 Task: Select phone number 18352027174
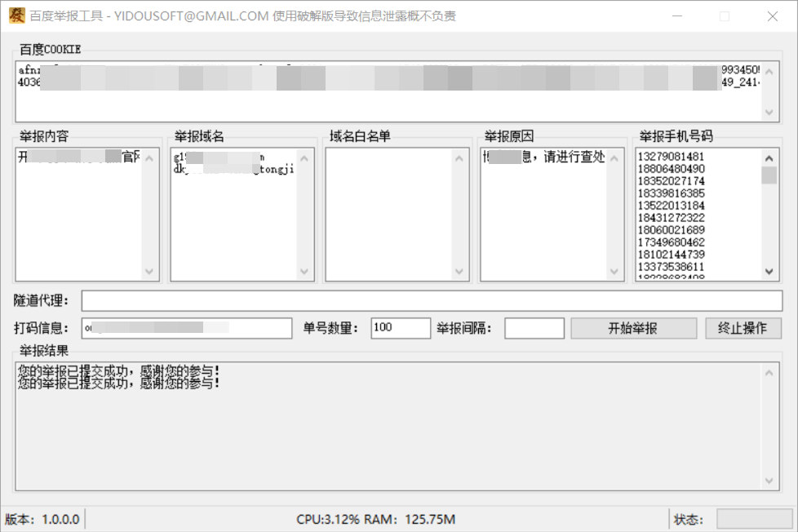pyautogui.click(x=672, y=180)
